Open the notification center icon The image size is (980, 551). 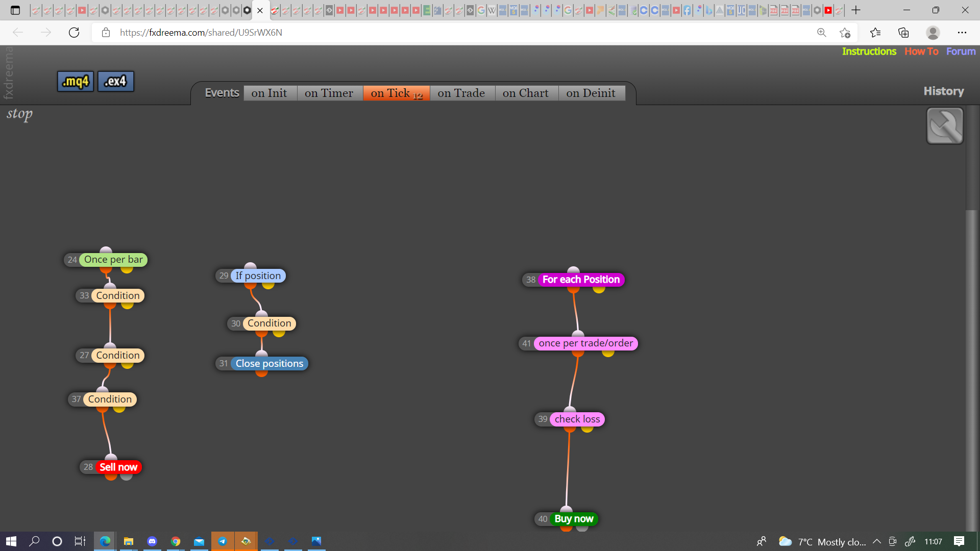(959, 541)
